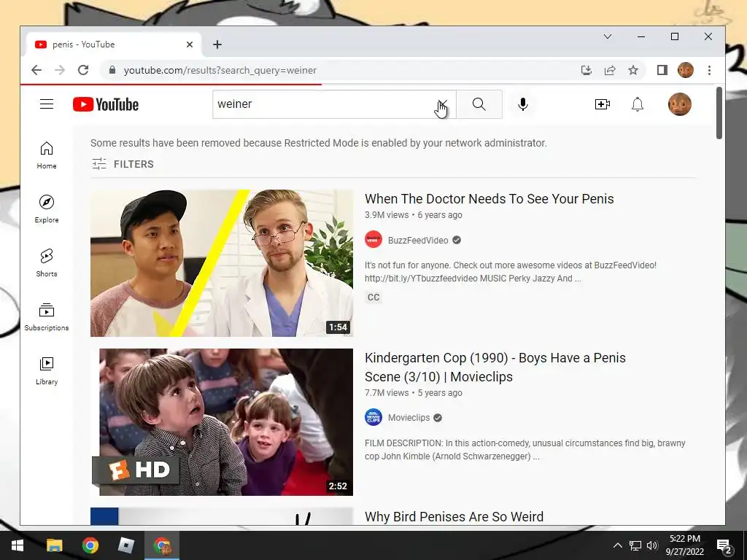The width and height of the screenshot is (747, 560).
Task: Click the magnifier search button
Action: pyautogui.click(x=479, y=104)
